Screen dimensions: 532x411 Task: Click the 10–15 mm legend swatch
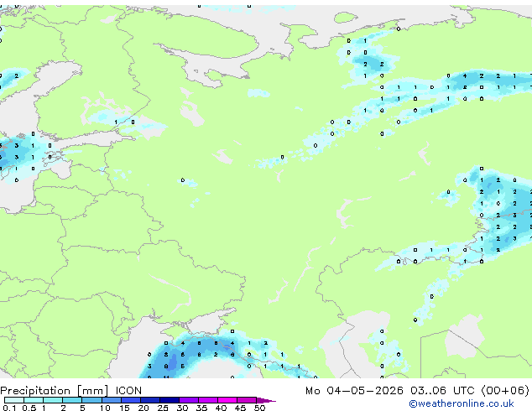click(111, 400)
